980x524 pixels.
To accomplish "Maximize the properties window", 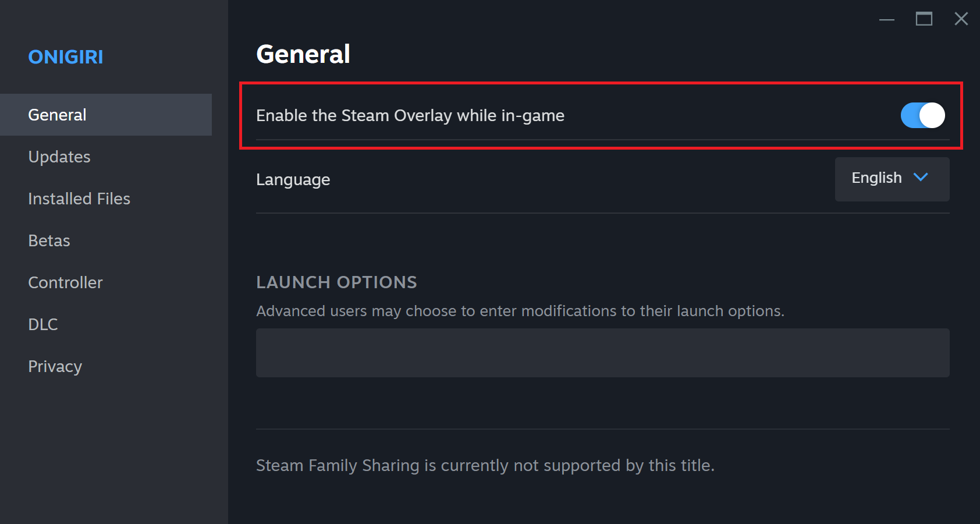I will coord(924,19).
